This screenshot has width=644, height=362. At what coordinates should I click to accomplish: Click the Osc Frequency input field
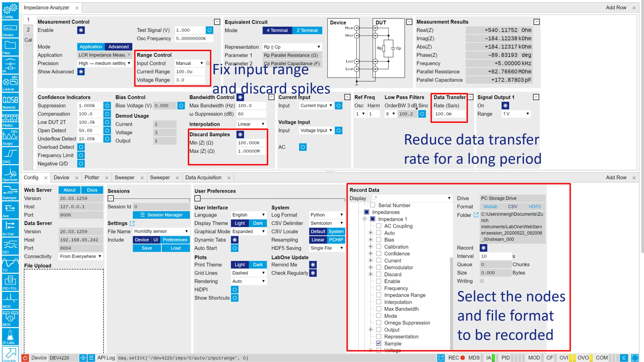click(x=193, y=39)
